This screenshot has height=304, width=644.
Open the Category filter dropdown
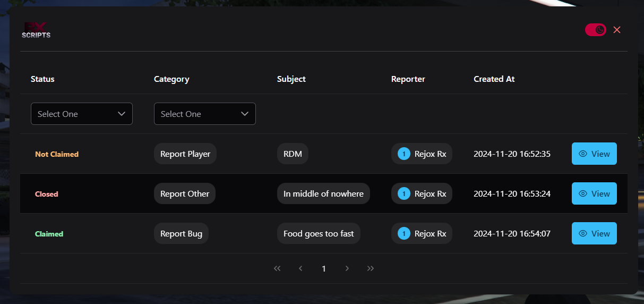[204, 114]
